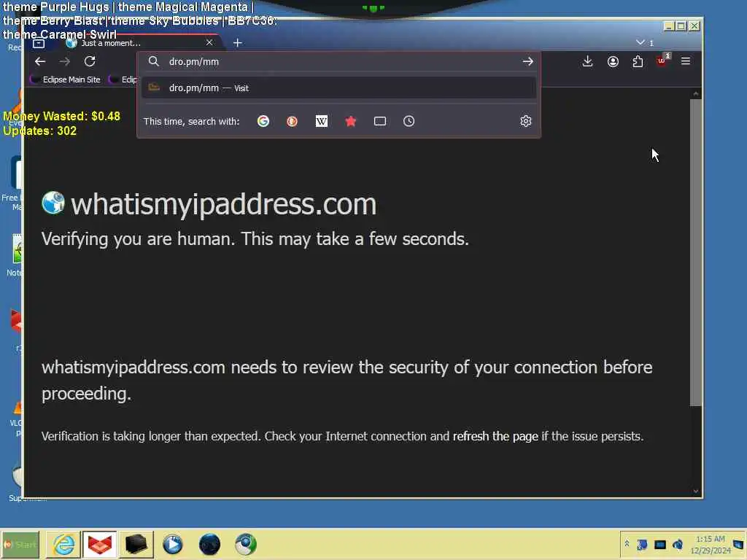This screenshot has width=747, height=560.
Task: Search this time with DuckDuckGo
Action: pos(292,122)
